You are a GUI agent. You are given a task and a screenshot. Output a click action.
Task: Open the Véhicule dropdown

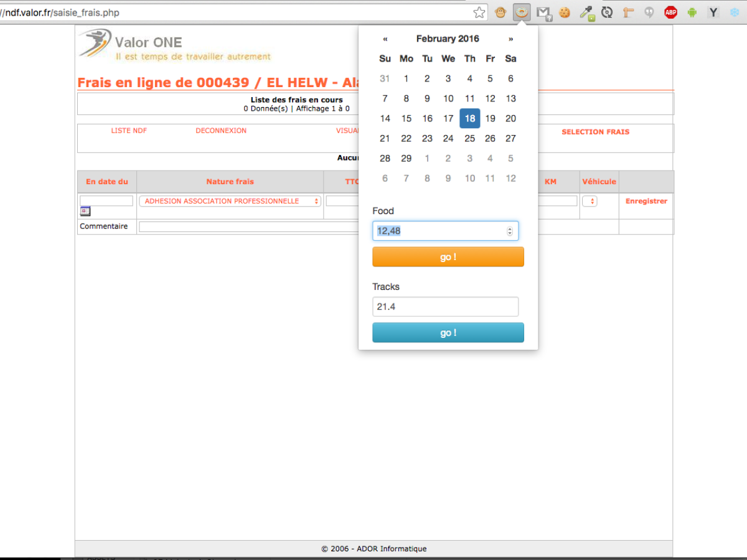pos(590,201)
